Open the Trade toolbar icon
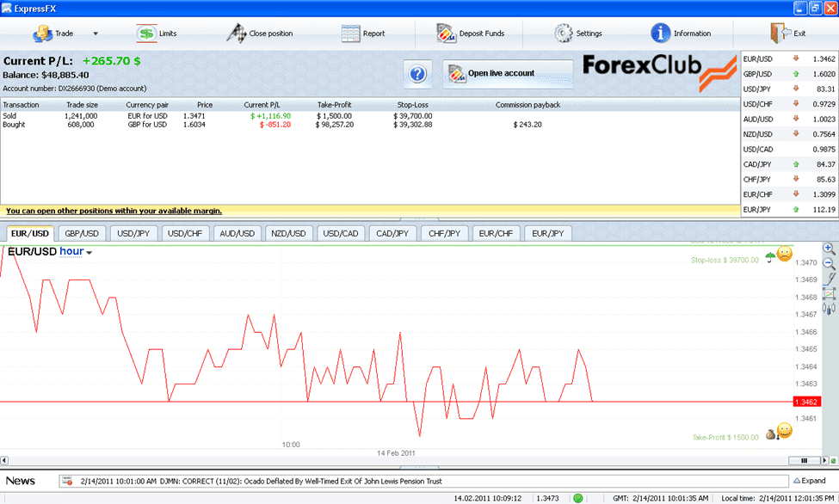 click(43, 34)
